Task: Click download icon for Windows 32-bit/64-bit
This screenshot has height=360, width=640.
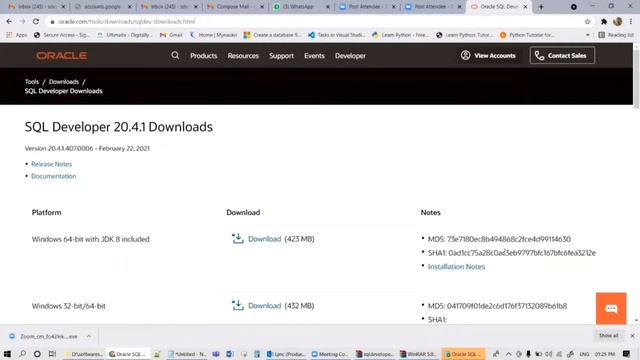Action: pyautogui.click(x=238, y=305)
